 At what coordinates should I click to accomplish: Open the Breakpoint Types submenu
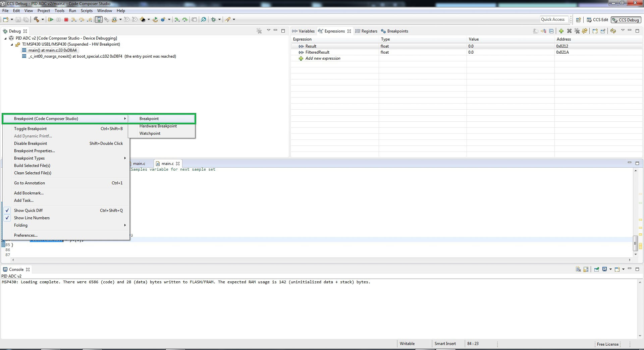coord(29,158)
